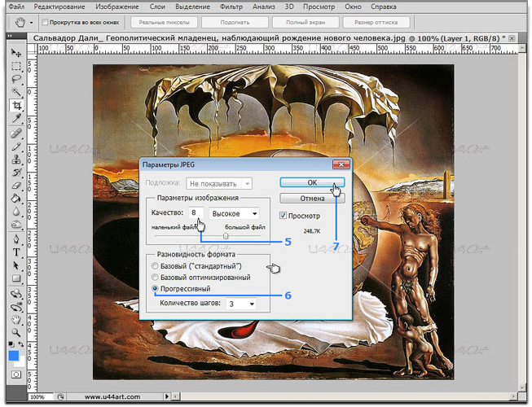Open the 'Редактирование' menu
This screenshot has height=407, width=532.
59,7
